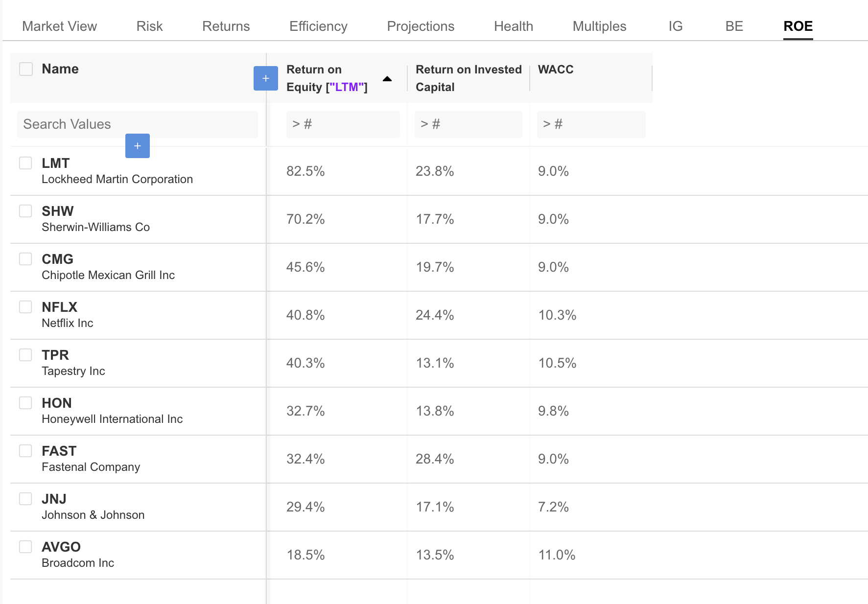
Task: Click the Search Values input field
Action: tap(138, 124)
